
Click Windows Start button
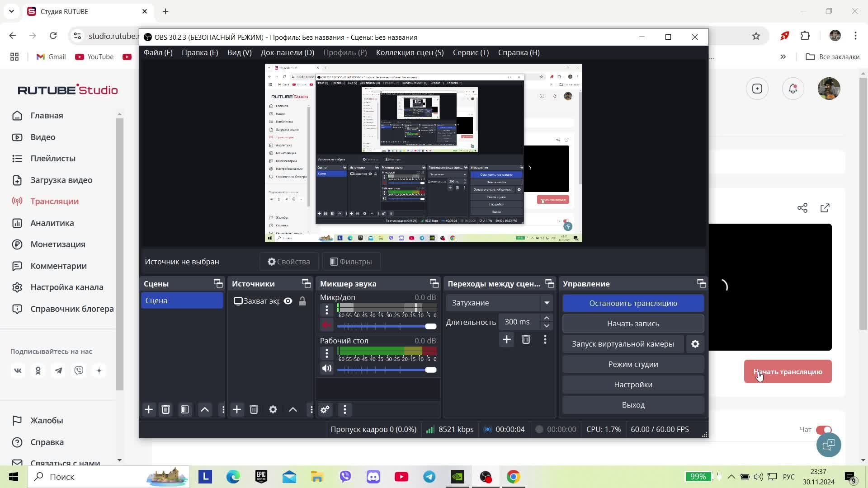point(14,477)
